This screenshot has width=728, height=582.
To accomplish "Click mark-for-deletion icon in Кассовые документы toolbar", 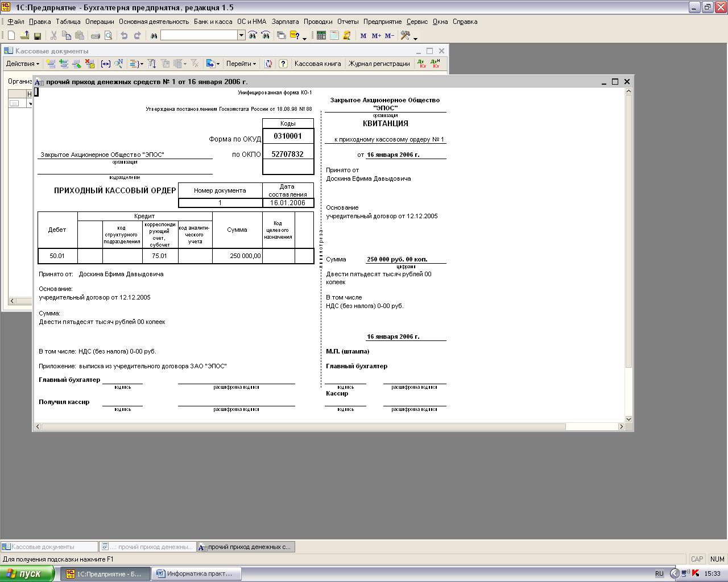I will 90,64.
